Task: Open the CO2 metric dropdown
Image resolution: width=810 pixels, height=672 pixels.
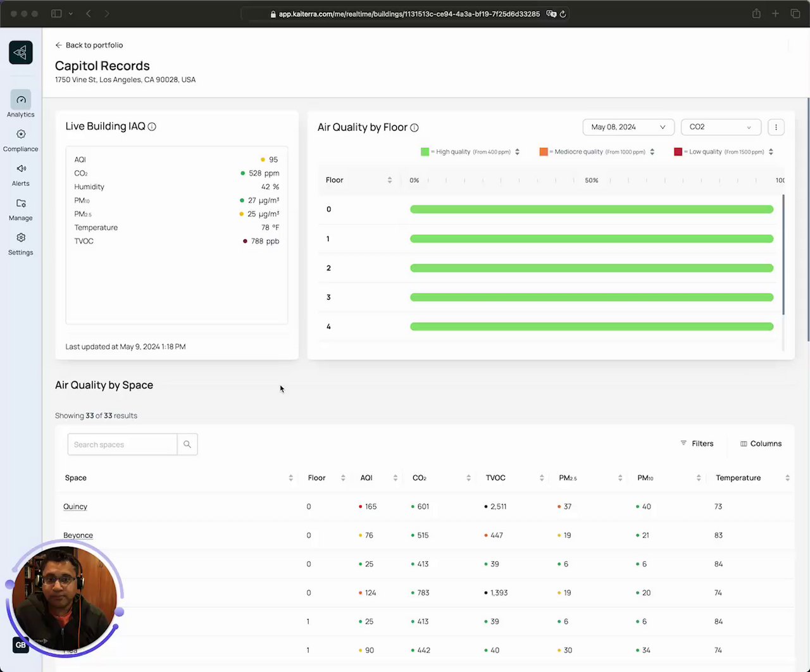Action: click(x=721, y=127)
